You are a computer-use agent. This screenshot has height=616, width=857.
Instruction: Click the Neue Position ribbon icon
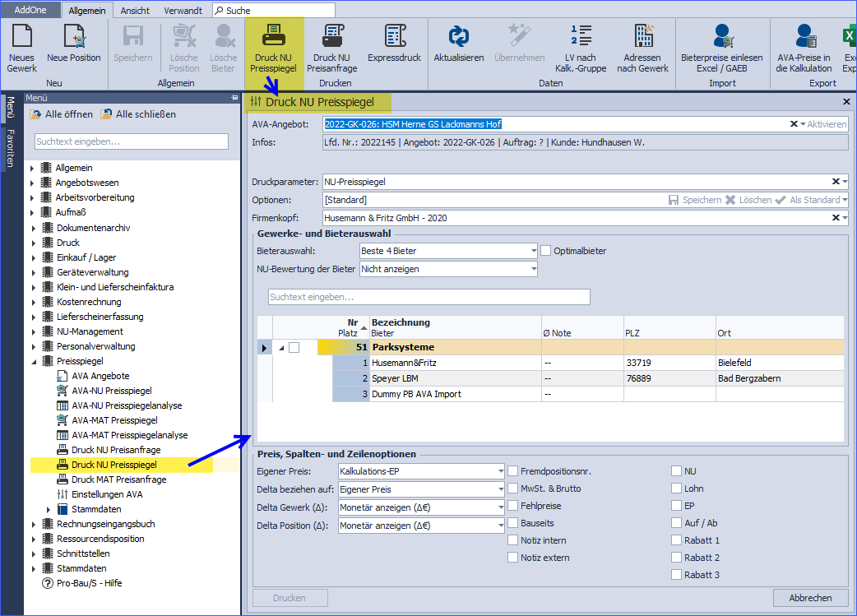point(74,37)
